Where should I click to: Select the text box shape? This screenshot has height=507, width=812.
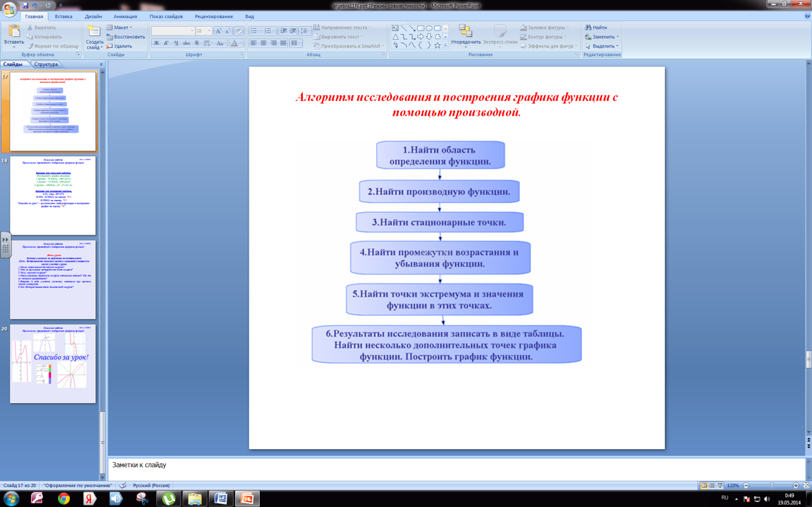(395, 28)
